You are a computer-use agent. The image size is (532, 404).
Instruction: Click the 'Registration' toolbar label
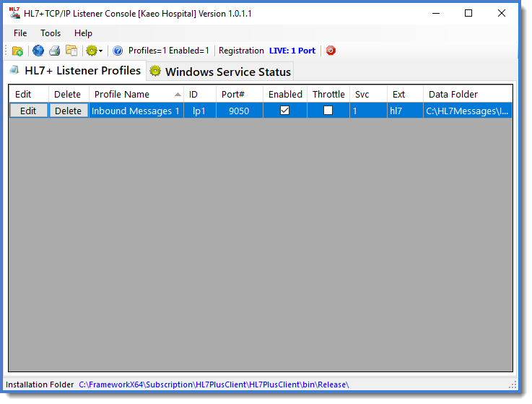pyautogui.click(x=241, y=51)
